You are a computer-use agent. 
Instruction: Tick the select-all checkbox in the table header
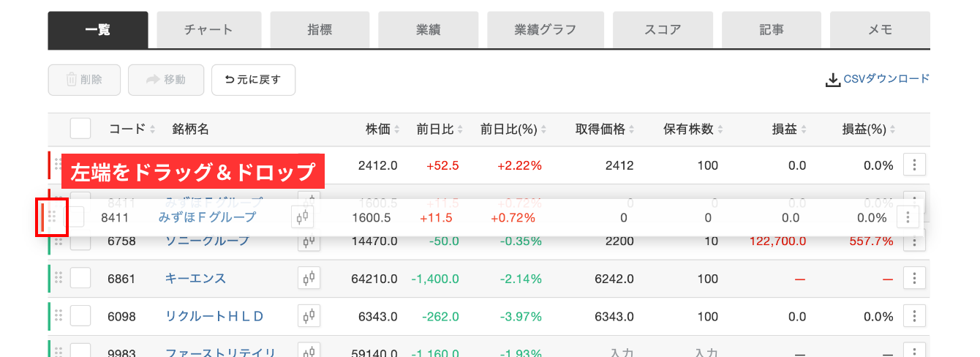(x=80, y=129)
